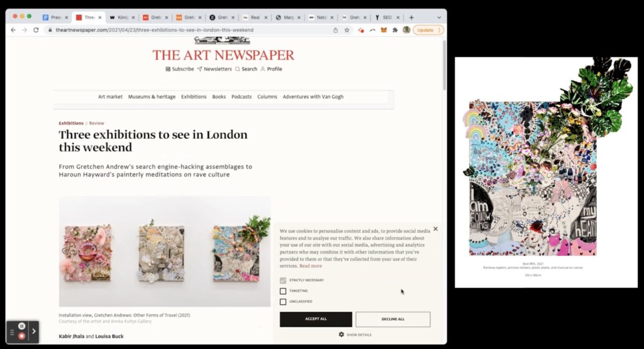The height and width of the screenshot is (349, 644).
Task: Switch to the König tab
Action: coord(121,17)
